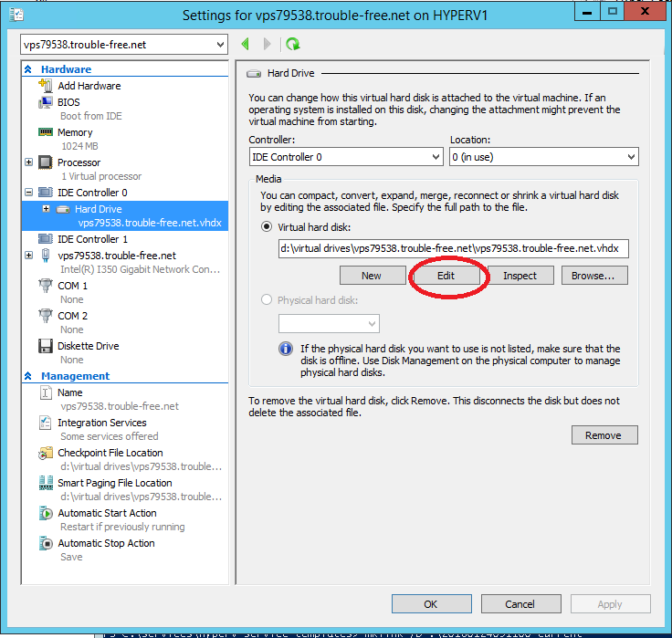Click the virtual hard disk path field
672x638 pixels.
(x=454, y=248)
